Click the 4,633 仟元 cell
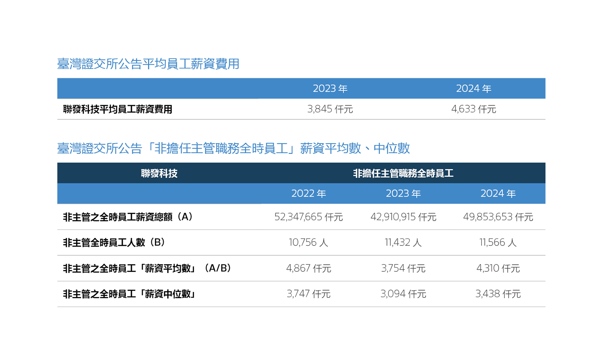Screen dimensions: 603x364 (473, 109)
